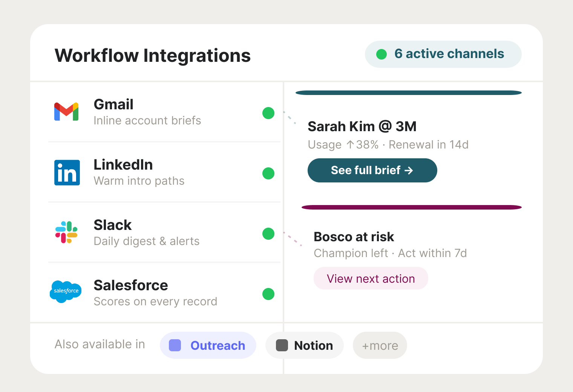Select the Outreach availability chip

[208, 345]
